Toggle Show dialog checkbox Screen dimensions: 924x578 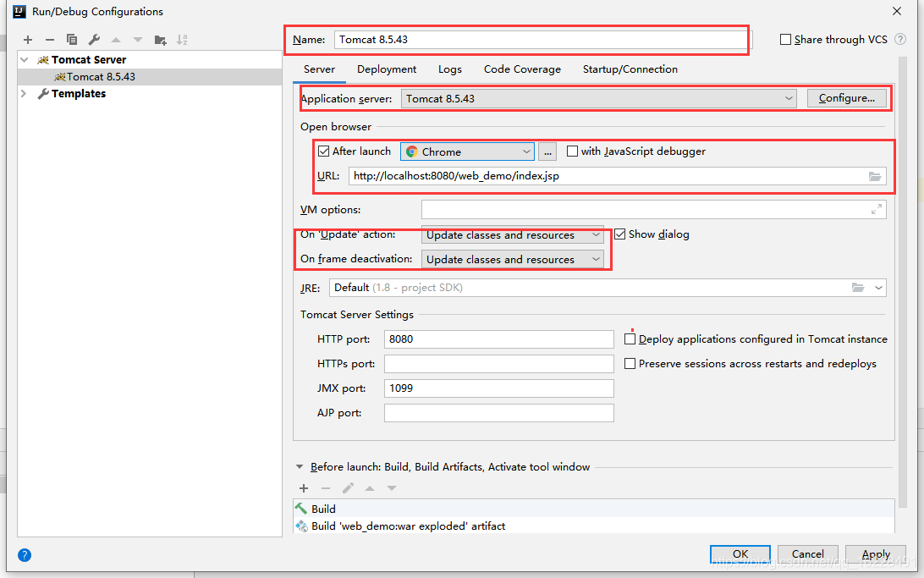point(619,234)
